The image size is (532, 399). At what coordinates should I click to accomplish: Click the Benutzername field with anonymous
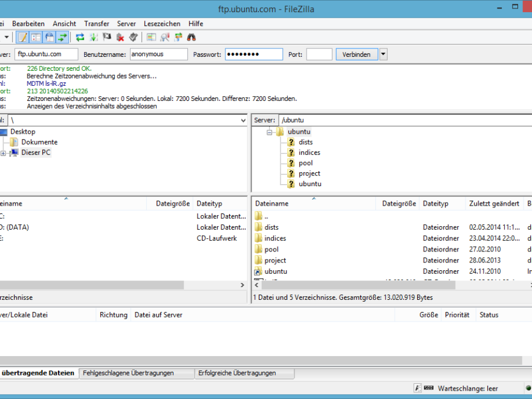pos(159,54)
